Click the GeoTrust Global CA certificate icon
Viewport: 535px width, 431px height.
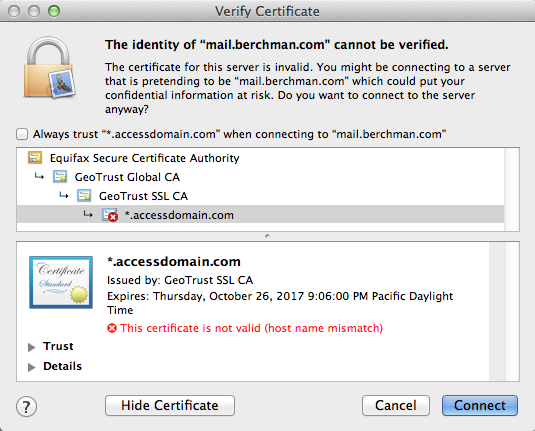(x=60, y=177)
